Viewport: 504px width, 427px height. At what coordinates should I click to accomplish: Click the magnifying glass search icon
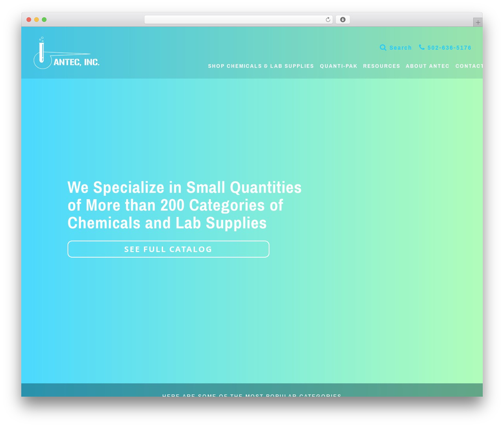[383, 48]
